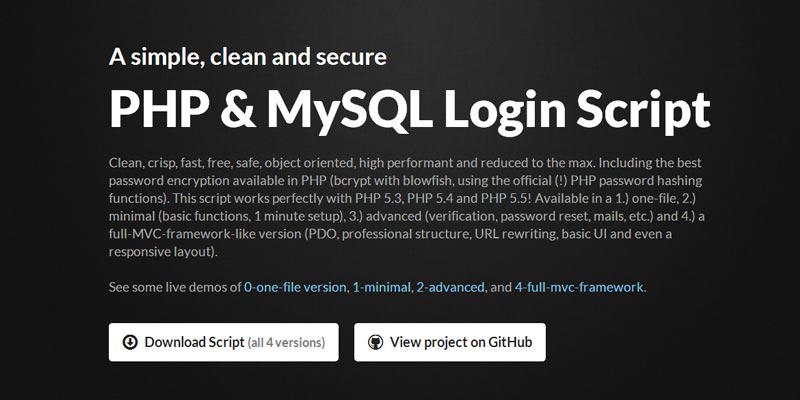Click the word "MySQL" in the title
Image resolution: width=800 pixels, height=400 pixels.
point(328,109)
